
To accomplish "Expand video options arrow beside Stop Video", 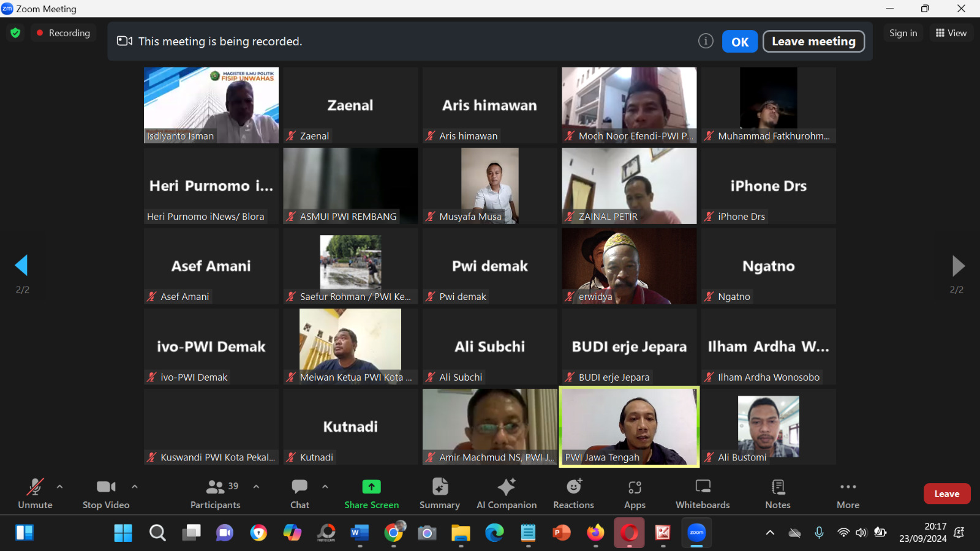I will pyautogui.click(x=135, y=487).
